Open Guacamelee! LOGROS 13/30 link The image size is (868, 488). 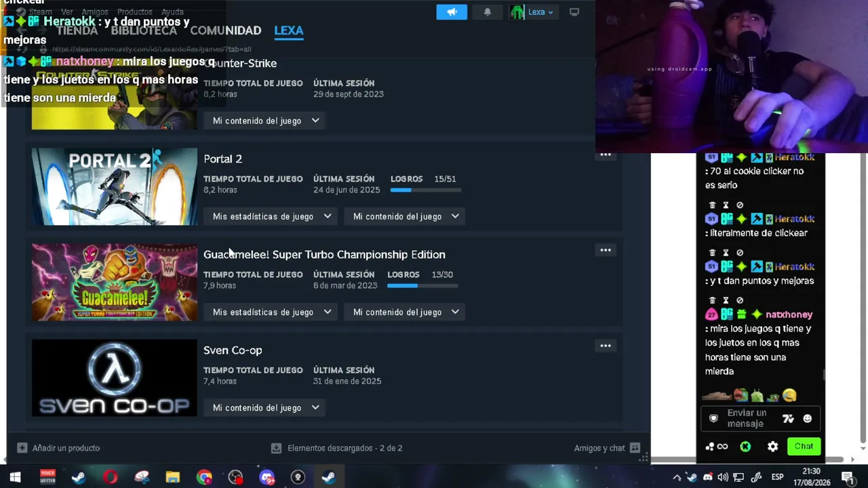click(420, 274)
